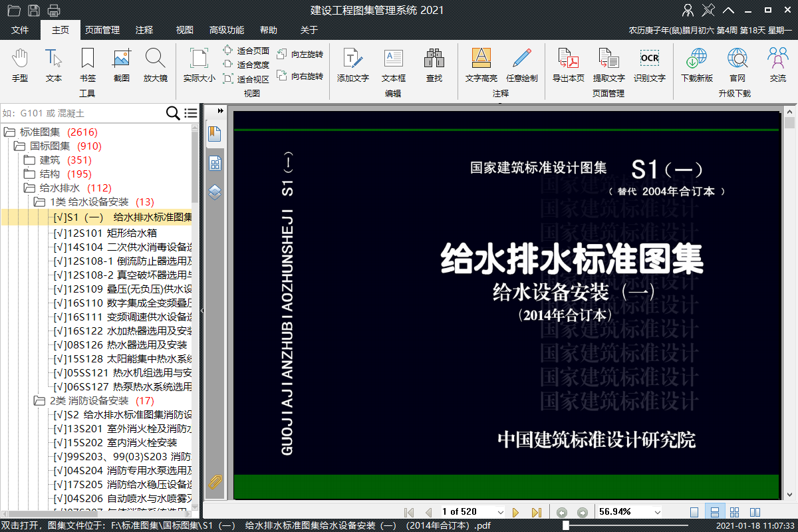Switch to the 注释 tab

(144, 30)
